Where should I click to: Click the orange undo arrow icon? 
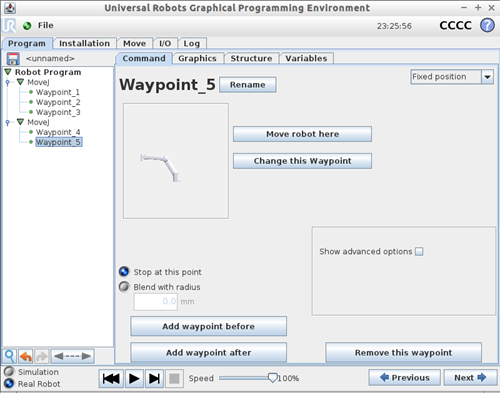point(26,356)
